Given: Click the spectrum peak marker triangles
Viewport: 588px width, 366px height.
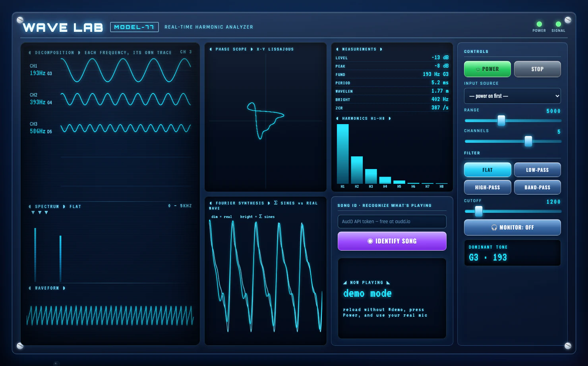Looking at the screenshot, I should pyautogui.click(x=40, y=212).
